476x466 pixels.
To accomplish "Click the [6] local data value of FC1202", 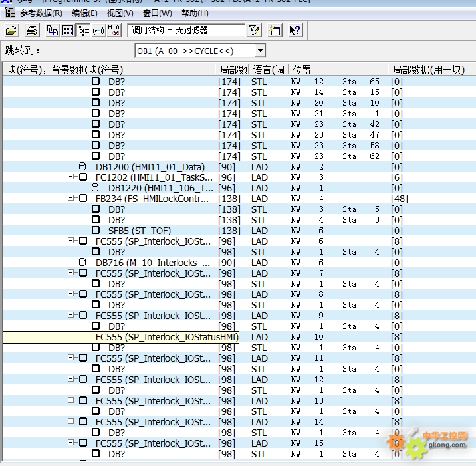I will point(396,177).
